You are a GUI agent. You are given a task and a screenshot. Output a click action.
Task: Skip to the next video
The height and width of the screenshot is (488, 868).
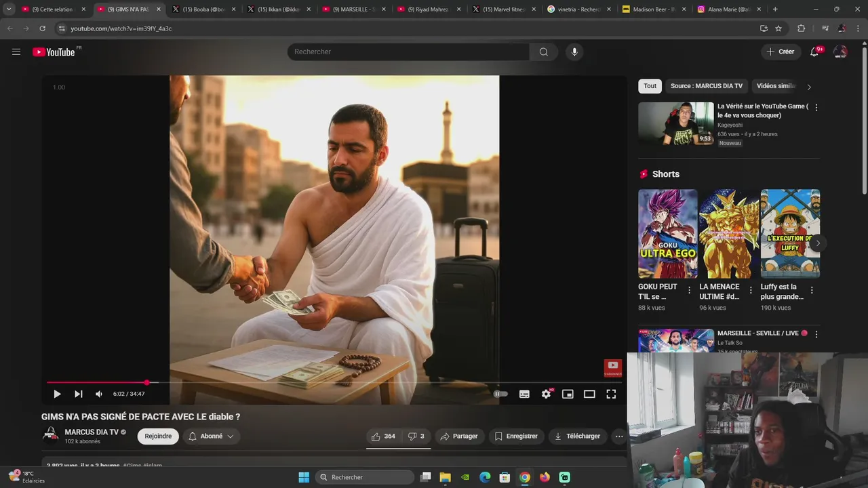79,394
